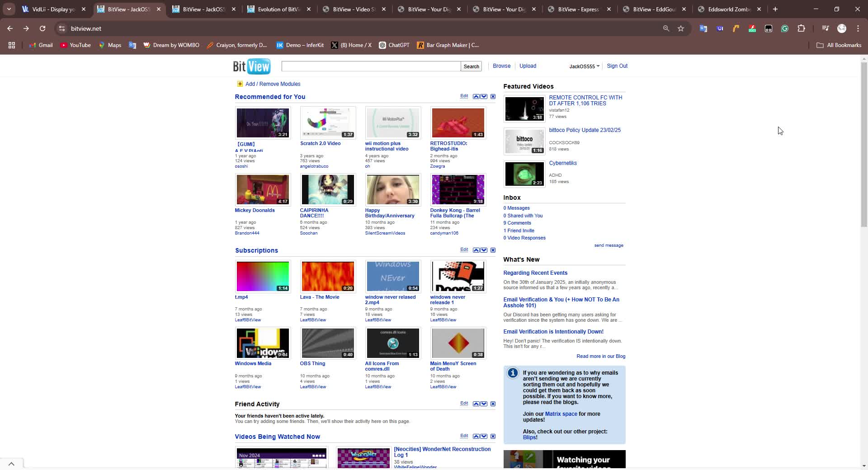Click Sign Out
Image resolution: width=868 pixels, height=470 pixels.
617,66
